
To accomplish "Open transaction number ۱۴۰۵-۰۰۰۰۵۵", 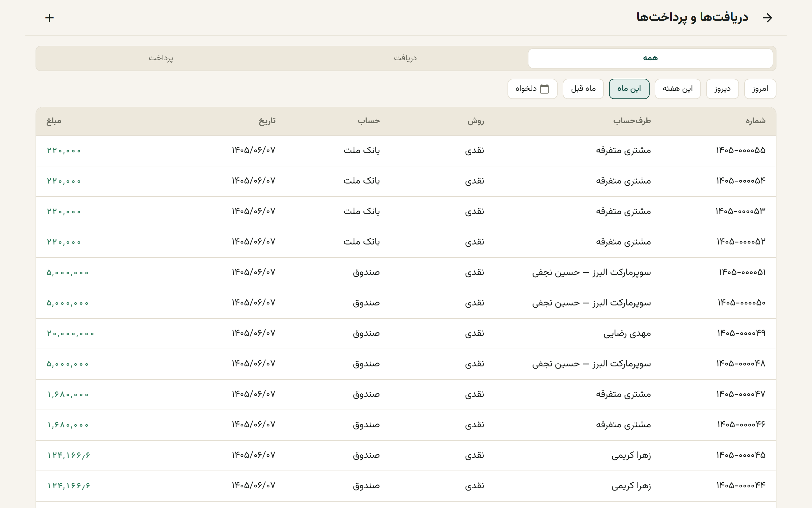I will (x=406, y=150).
